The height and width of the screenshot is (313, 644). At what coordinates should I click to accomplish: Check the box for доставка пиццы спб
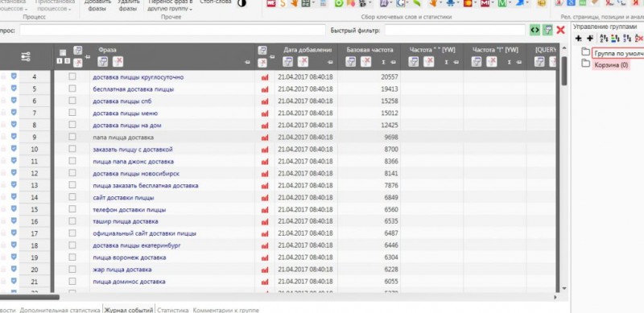pyautogui.click(x=72, y=101)
